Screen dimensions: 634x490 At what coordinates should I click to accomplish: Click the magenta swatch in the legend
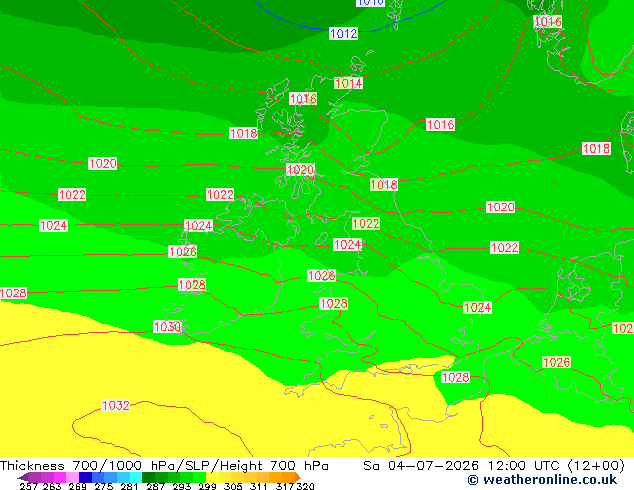(x=60, y=477)
